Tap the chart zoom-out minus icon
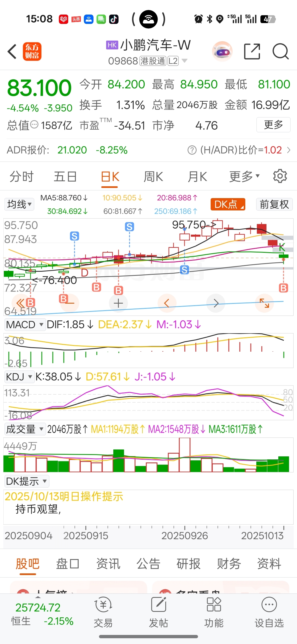Viewport: 297px width, 644px height. click(70, 303)
